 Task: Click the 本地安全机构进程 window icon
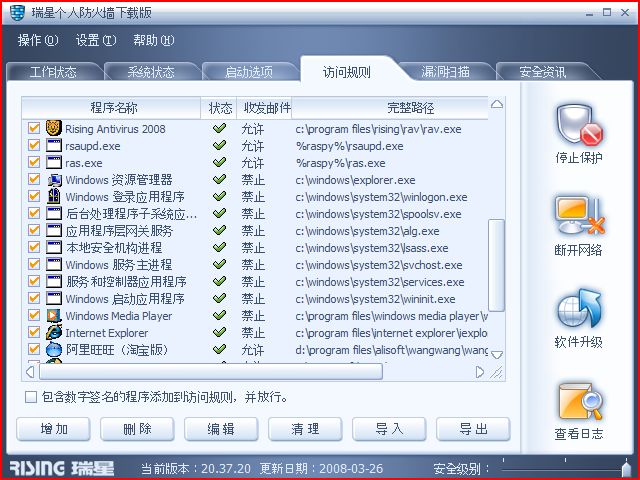tap(54, 247)
